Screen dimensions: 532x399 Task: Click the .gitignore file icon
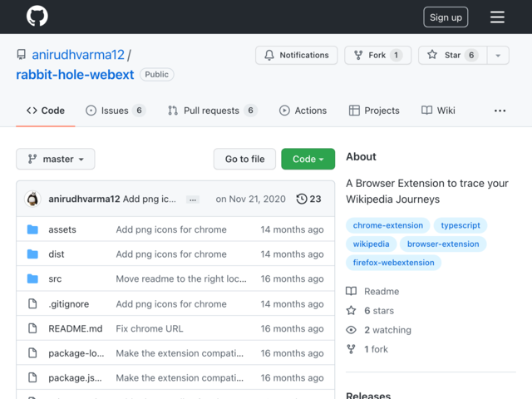pos(32,303)
